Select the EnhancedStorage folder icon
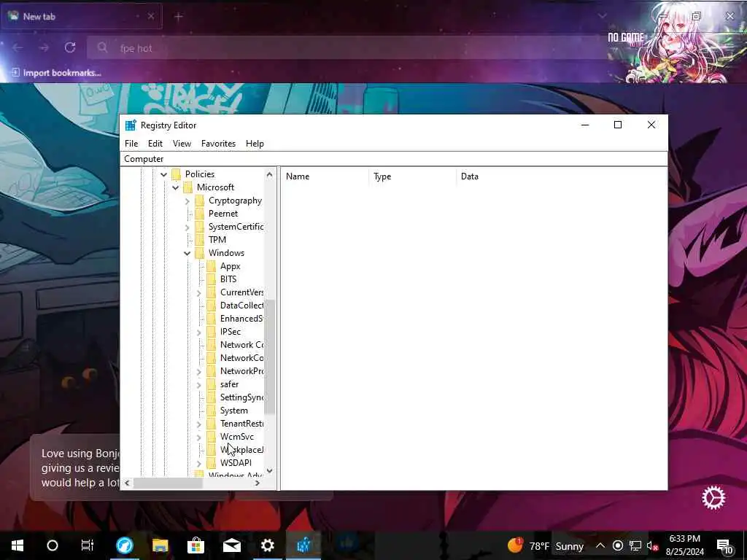The height and width of the screenshot is (560, 747). point(212,319)
